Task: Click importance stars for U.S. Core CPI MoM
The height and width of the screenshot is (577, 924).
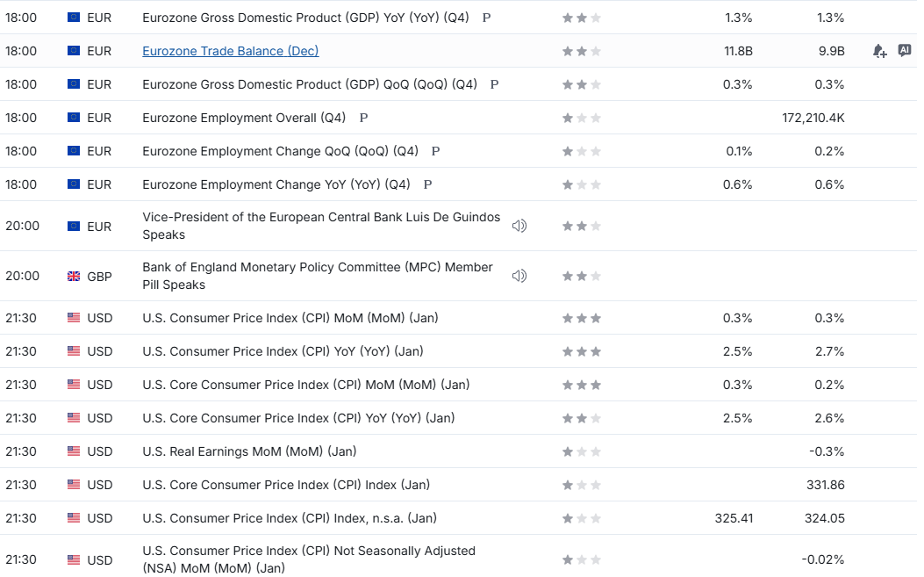Action: click(582, 386)
